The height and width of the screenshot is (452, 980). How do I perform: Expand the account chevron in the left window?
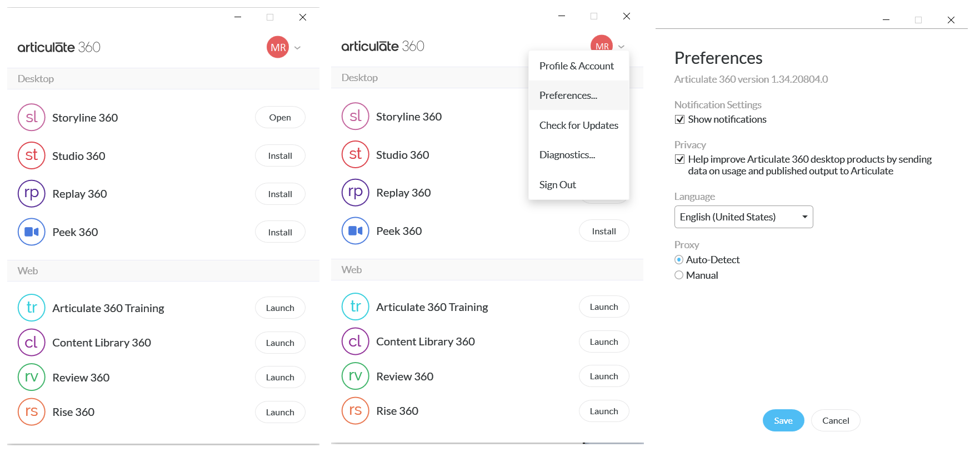[x=298, y=48]
